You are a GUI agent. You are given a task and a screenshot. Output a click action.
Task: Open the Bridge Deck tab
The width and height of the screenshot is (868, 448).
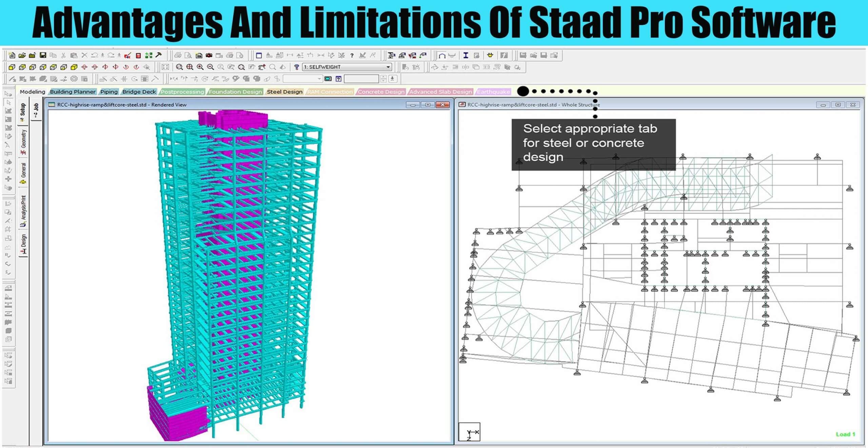tap(139, 92)
